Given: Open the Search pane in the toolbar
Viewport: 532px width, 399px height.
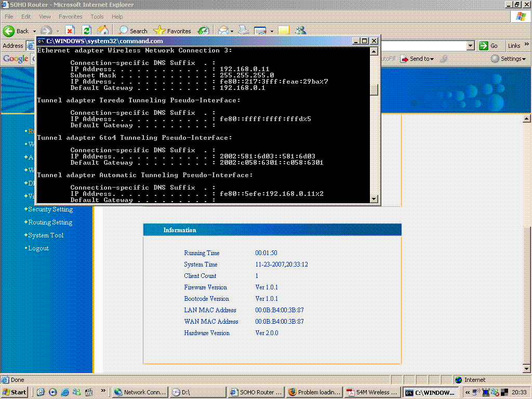Looking at the screenshot, I should tap(133, 31).
